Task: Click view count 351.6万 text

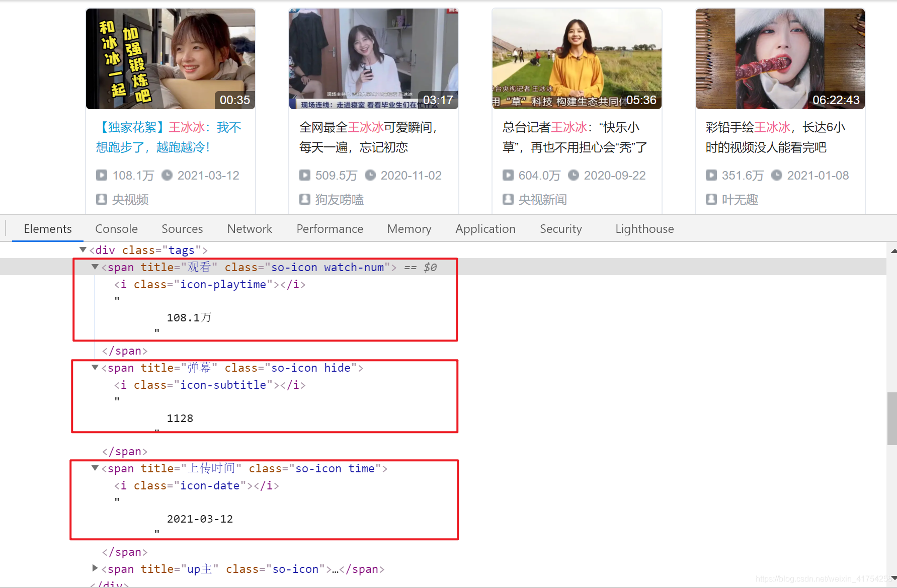Action: (743, 176)
